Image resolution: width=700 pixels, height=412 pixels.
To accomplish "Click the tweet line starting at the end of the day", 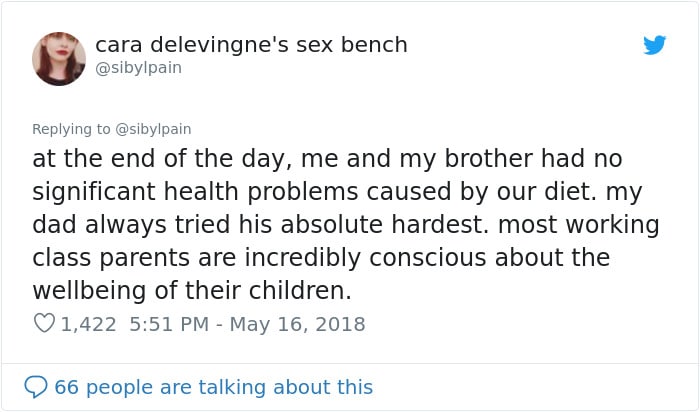I will point(327,158).
